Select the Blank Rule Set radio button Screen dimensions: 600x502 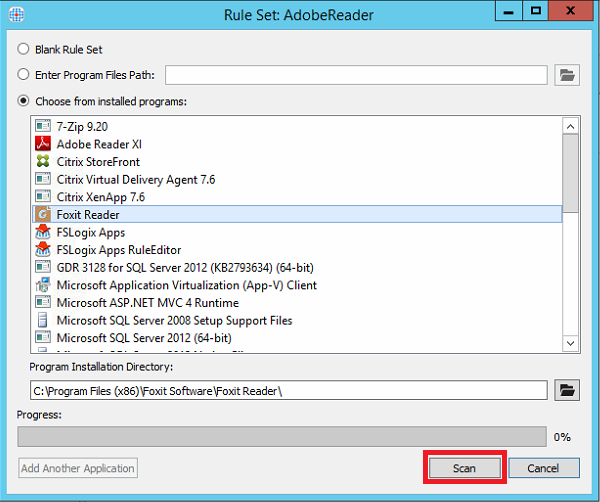pos(23,49)
